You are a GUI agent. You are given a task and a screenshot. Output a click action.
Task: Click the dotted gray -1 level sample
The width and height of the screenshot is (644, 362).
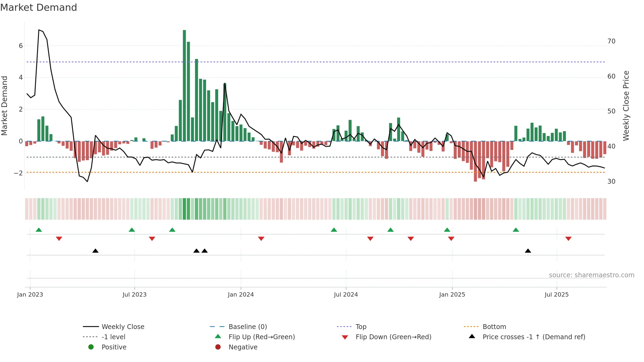pyautogui.click(x=90, y=337)
